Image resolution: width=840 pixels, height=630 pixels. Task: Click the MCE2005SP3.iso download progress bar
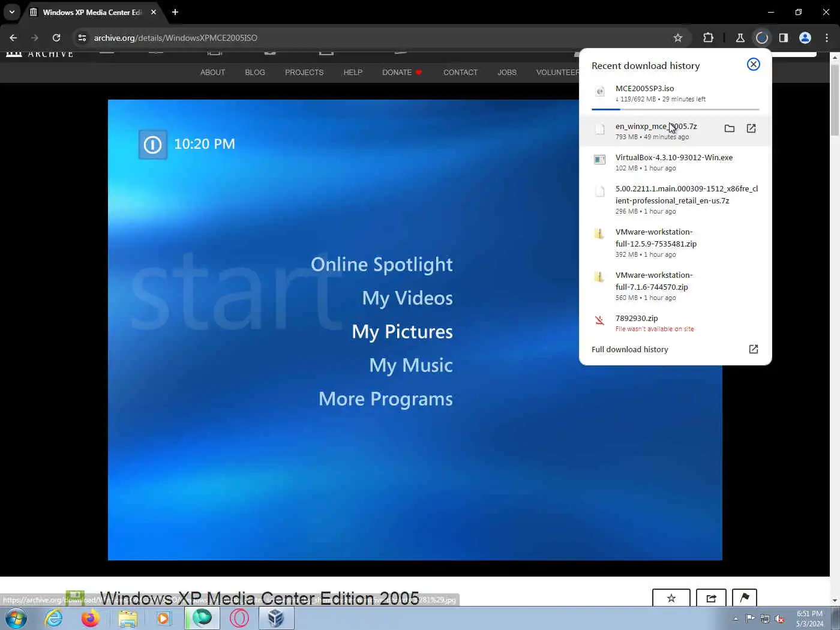(x=676, y=109)
